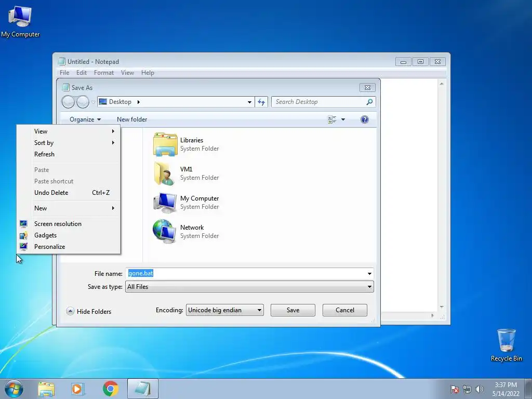532x399 pixels.
Task: Open the Save as type dropdown
Action: 369,287
